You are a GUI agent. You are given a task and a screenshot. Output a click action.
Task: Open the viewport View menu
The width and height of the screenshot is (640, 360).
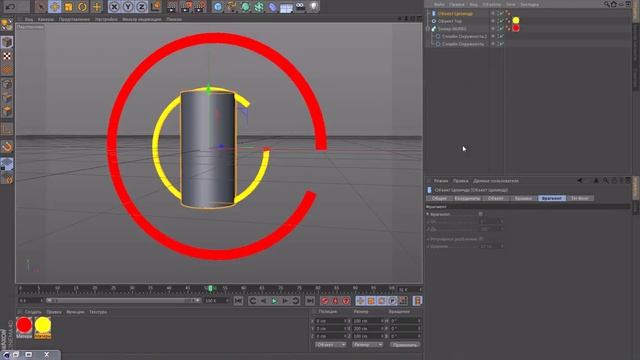click(29, 19)
